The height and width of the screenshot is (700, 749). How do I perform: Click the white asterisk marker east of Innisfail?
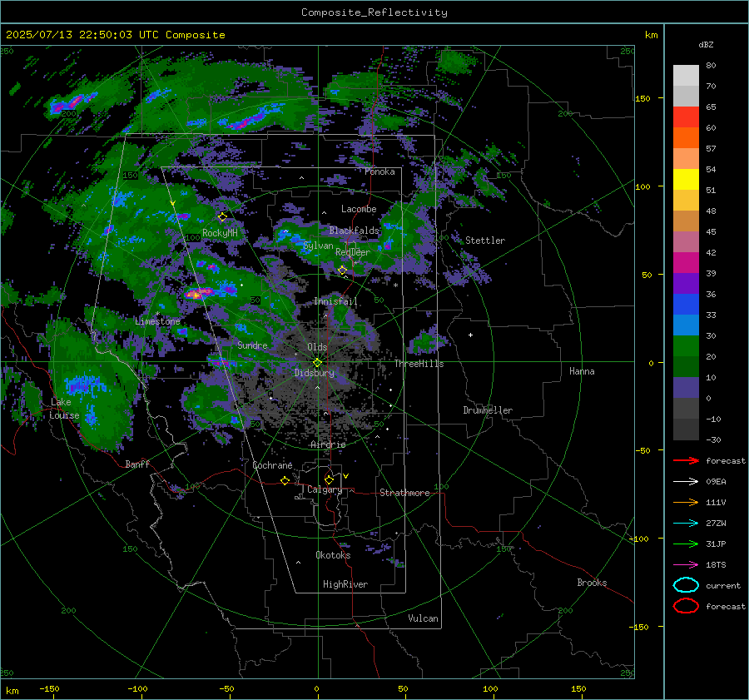[x=395, y=285]
